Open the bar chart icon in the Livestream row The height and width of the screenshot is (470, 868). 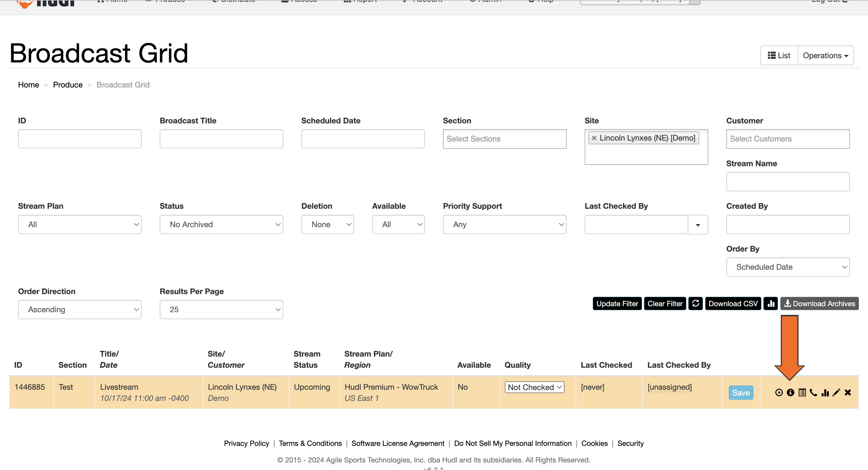point(825,392)
